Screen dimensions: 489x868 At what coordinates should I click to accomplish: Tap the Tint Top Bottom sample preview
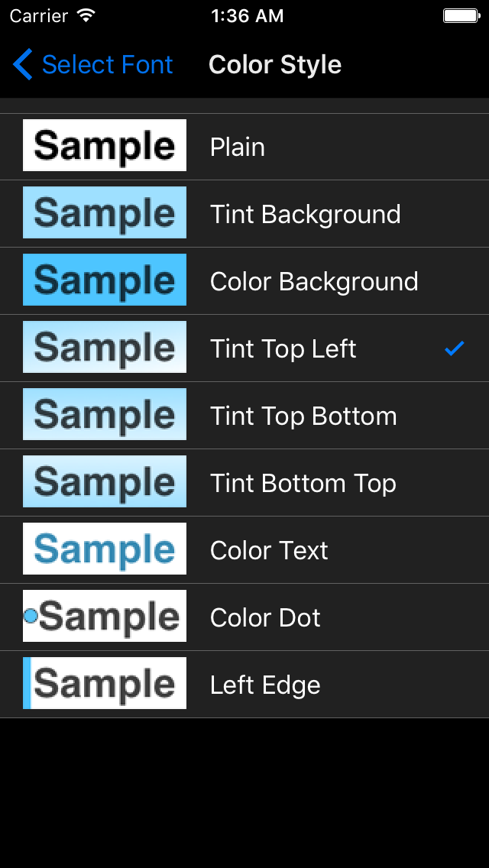105,414
